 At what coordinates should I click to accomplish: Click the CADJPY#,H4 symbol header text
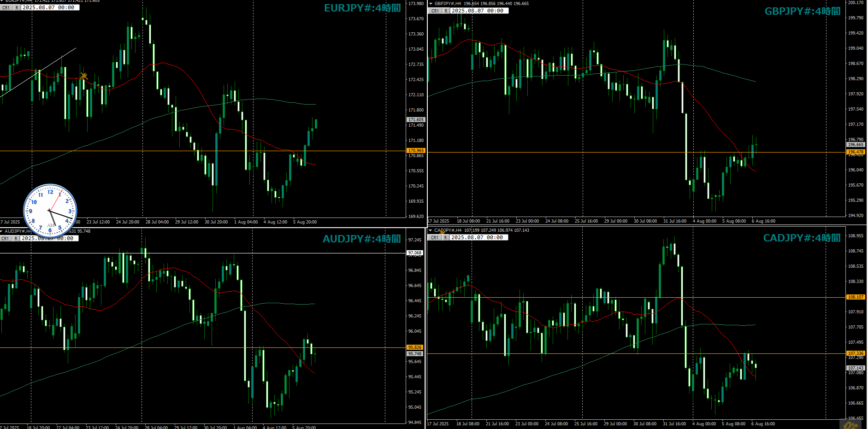click(x=448, y=230)
